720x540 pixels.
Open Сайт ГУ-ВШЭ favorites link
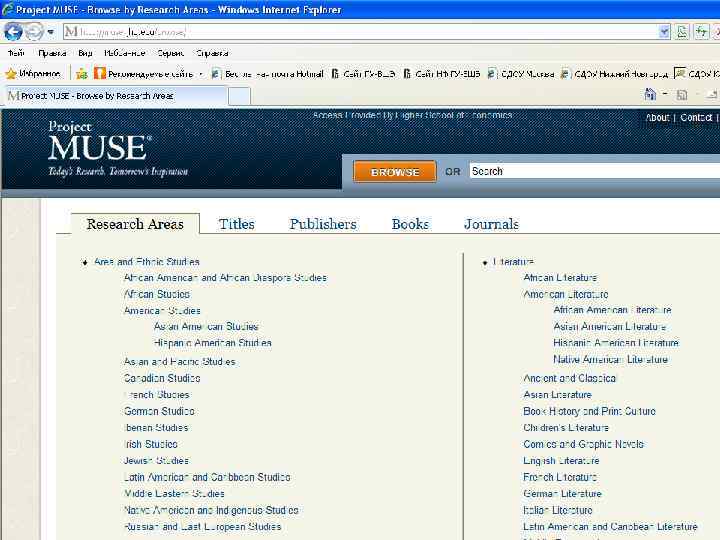363,73
